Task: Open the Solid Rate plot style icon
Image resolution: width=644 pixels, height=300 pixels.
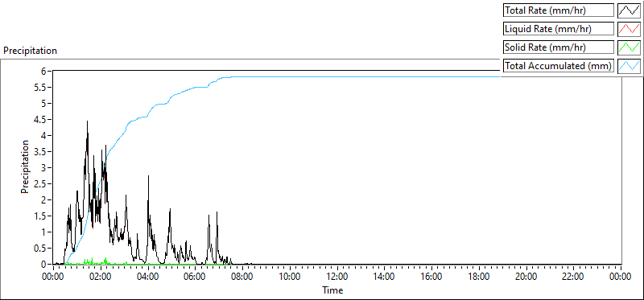Action: click(x=629, y=47)
